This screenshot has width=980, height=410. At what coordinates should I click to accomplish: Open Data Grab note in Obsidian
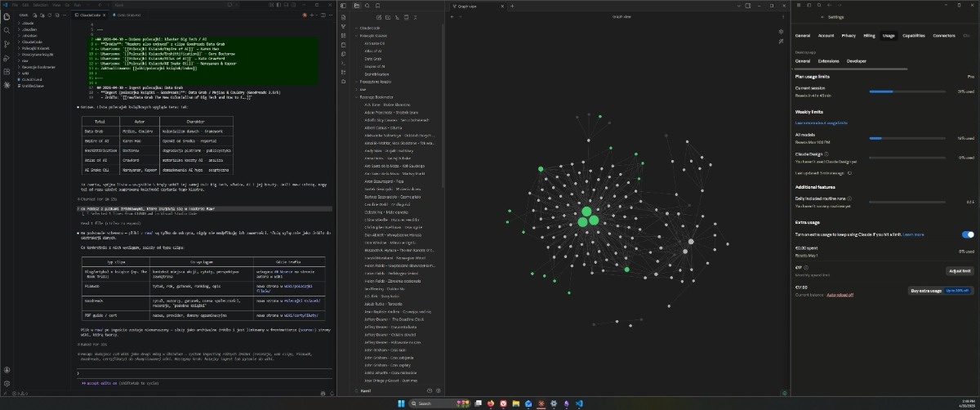(x=373, y=59)
